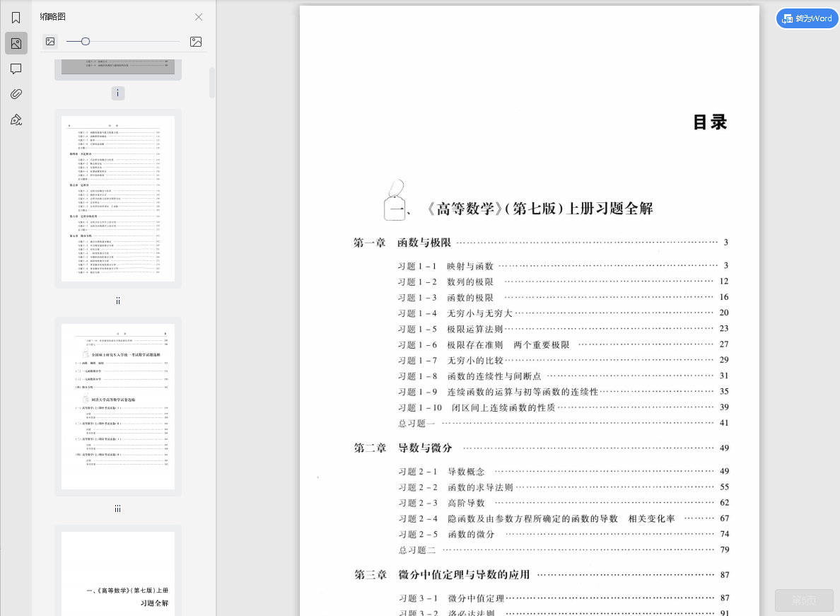Click 习题 1-8 函数的连续性与间断点 line

tap(563, 376)
